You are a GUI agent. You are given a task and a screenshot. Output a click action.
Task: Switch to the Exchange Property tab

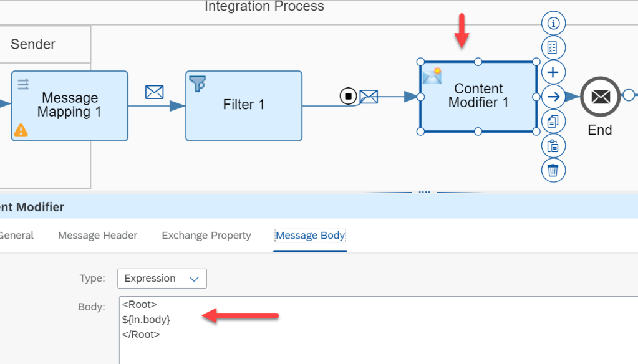click(x=206, y=236)
